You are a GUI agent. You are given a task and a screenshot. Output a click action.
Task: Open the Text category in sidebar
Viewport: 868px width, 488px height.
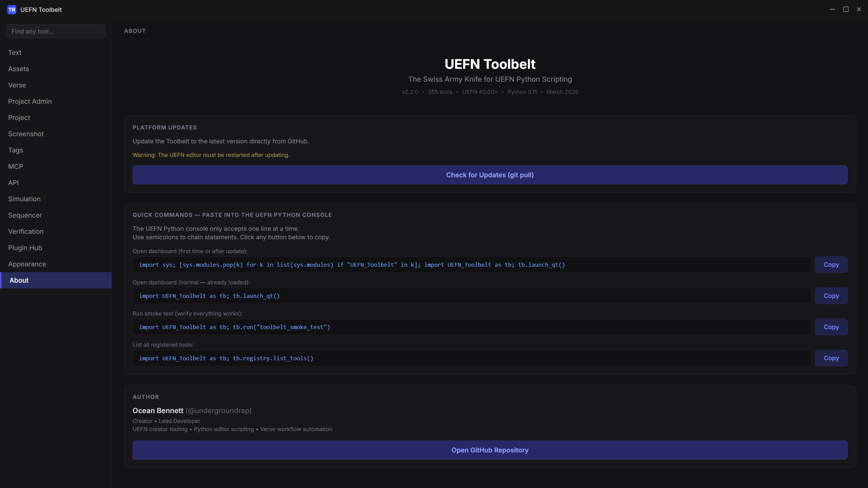[x=56, y=53]
